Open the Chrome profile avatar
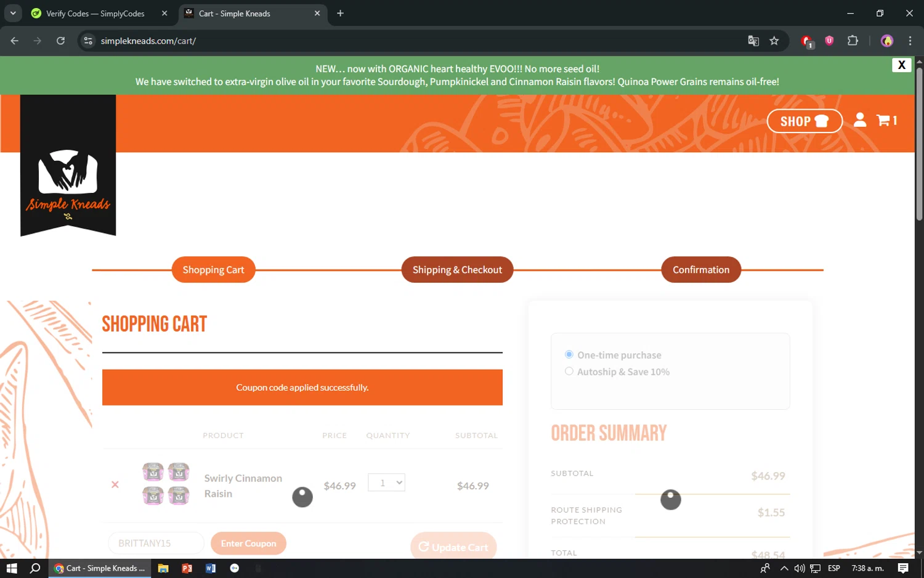This screenshot has width=924, height=578. coord(887,41)
